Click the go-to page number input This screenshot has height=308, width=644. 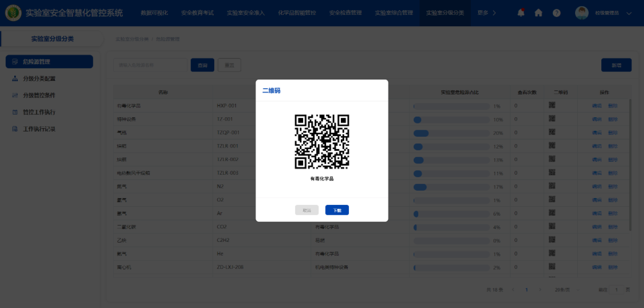tap(617, 290)
